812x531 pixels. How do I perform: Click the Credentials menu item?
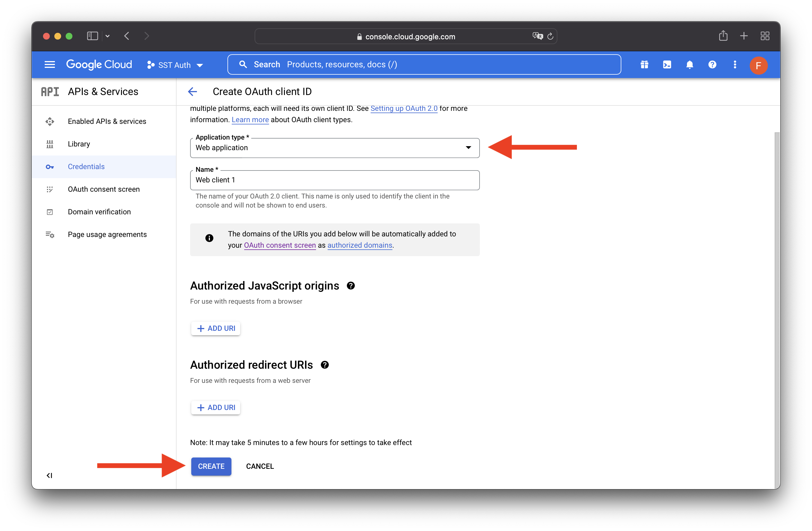(x=86, y=166)
